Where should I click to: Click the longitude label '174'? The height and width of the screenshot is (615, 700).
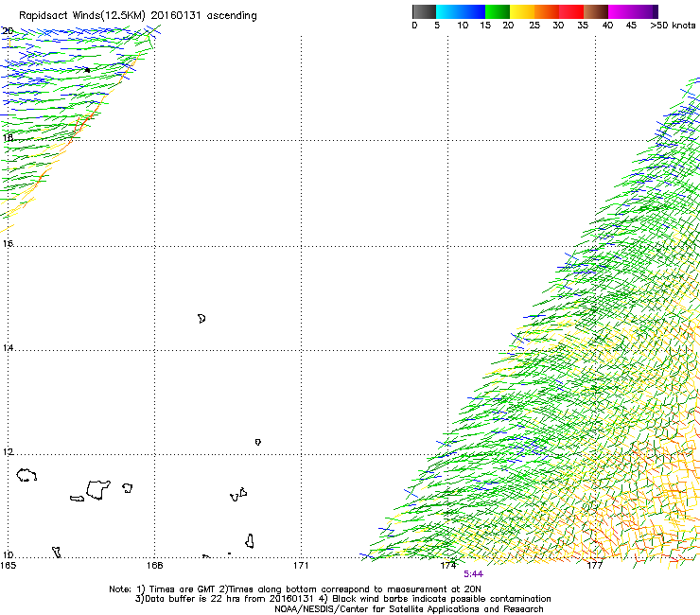(447, 566)
